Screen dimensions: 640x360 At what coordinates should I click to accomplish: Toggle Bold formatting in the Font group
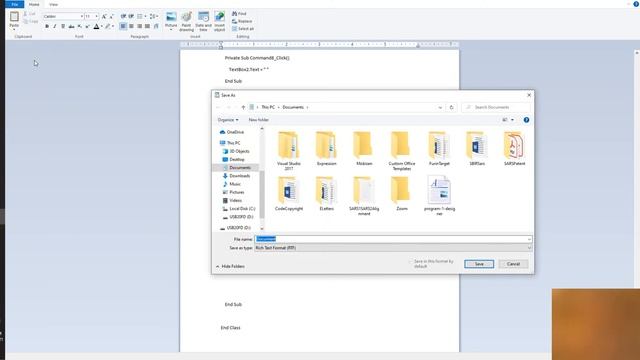tap(47, 26)
